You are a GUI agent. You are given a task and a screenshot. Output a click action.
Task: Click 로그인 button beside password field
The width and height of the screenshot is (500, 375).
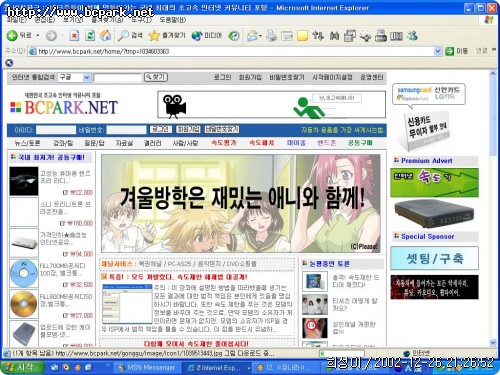(161, 129)
